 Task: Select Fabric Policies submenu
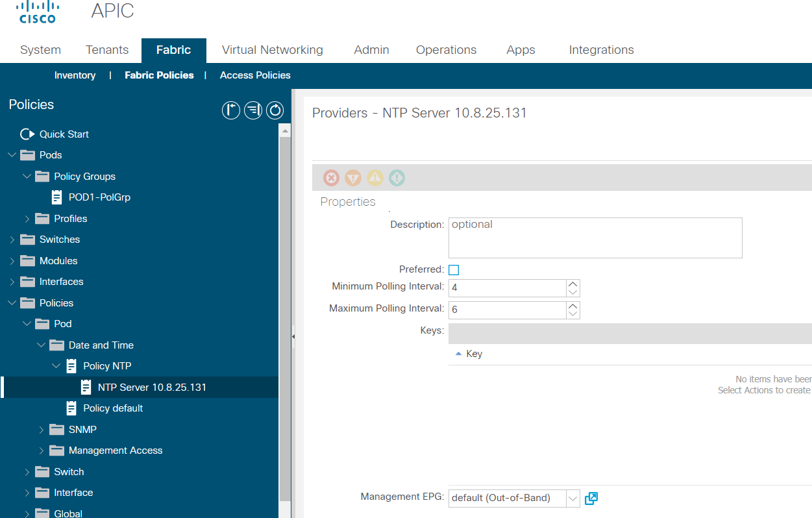click(159, 75)
